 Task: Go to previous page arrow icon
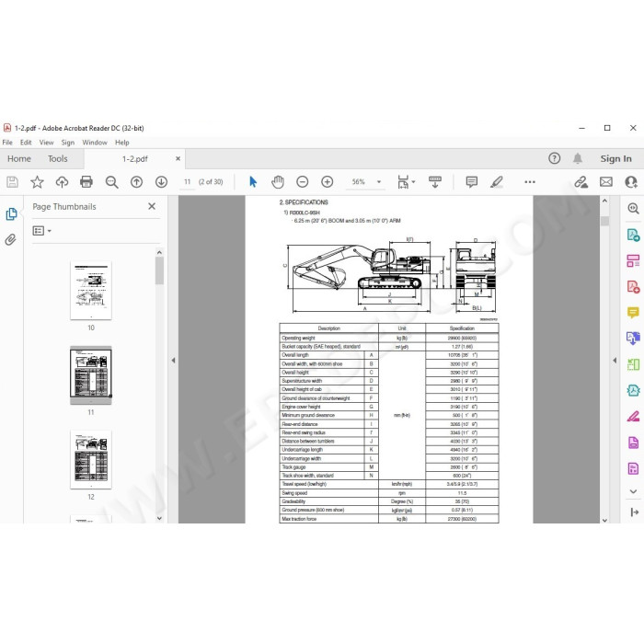136,181
